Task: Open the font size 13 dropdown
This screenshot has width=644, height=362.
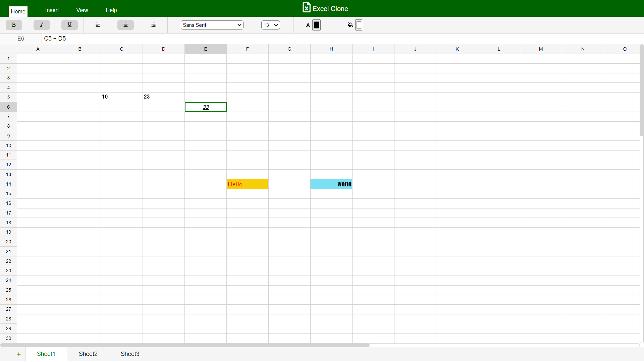Action: point(270,25)
